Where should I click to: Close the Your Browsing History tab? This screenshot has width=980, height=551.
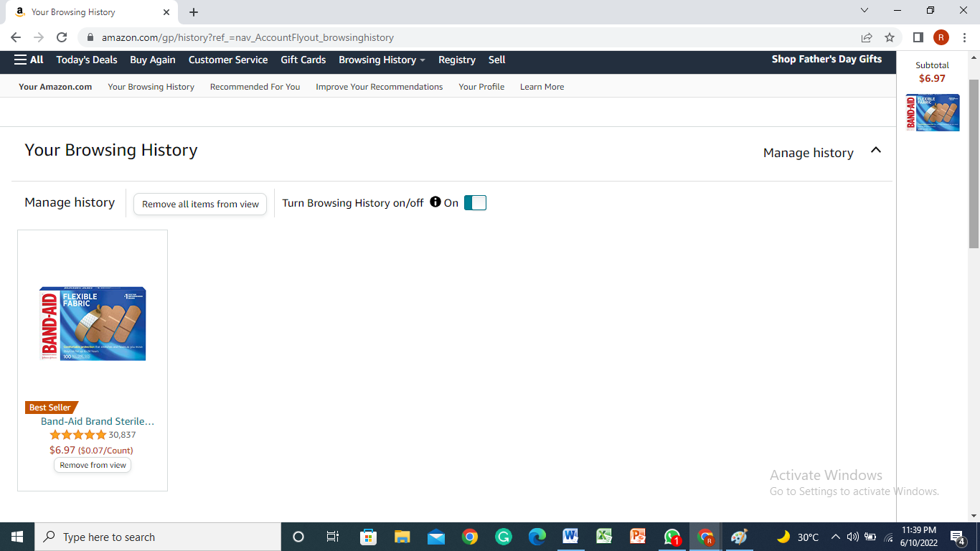pyautogui.click(x=166, y=12)
